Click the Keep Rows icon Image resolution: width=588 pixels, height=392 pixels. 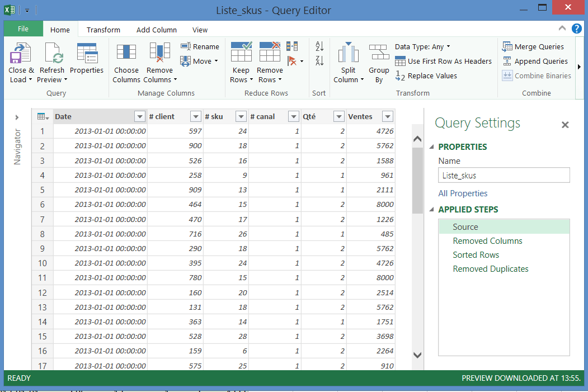point(241,52)
